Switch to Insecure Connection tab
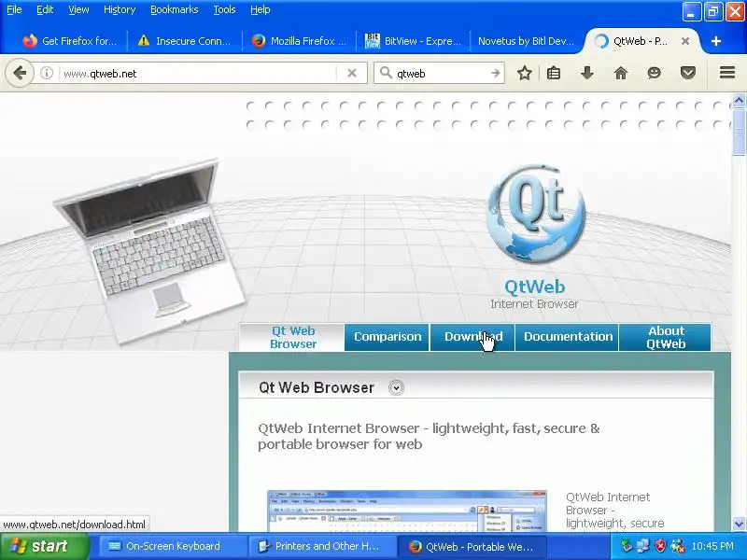Viewport: 747px width, 560px height. click(x=184, y=41)
